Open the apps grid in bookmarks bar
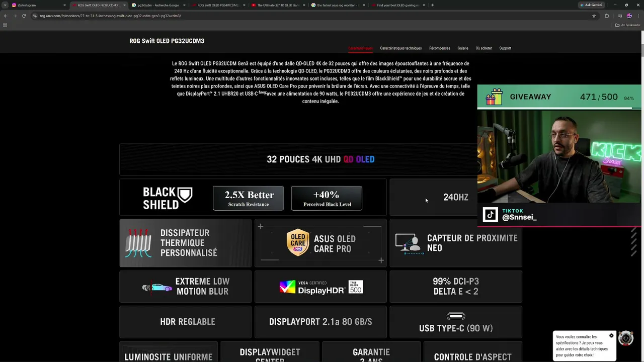 [5, 25]
